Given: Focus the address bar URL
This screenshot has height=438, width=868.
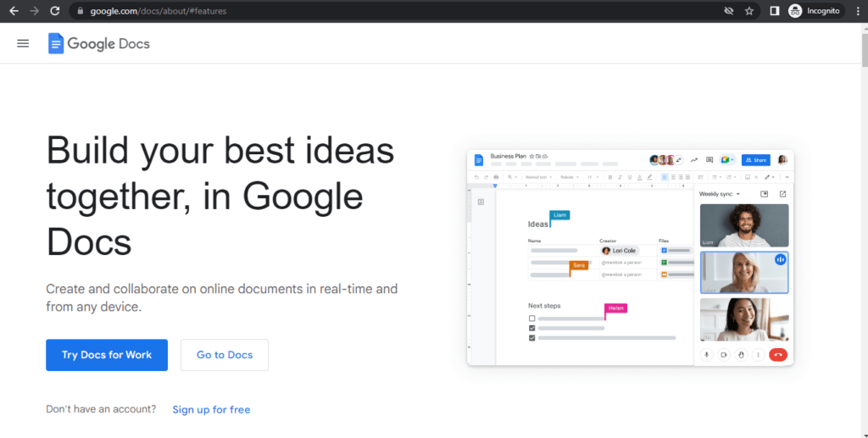Looking at the screenshot, I should point(159,10).
